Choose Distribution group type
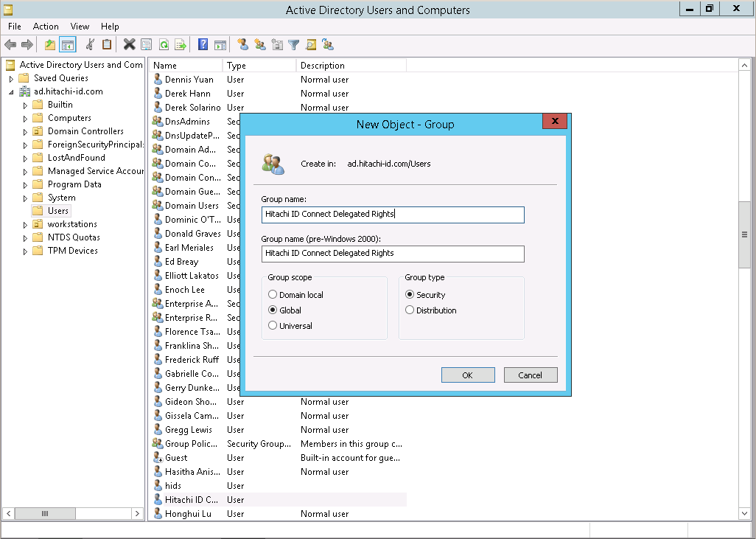The height and width of the screenshot is (539, 756). point(410,310)
